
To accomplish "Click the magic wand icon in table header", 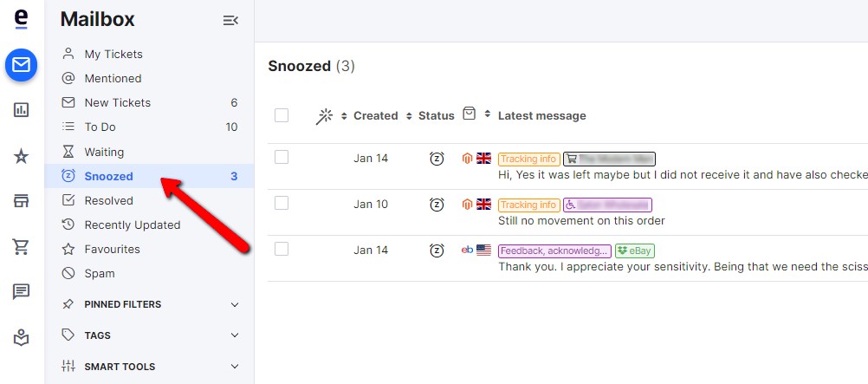I will pos(324,116).
